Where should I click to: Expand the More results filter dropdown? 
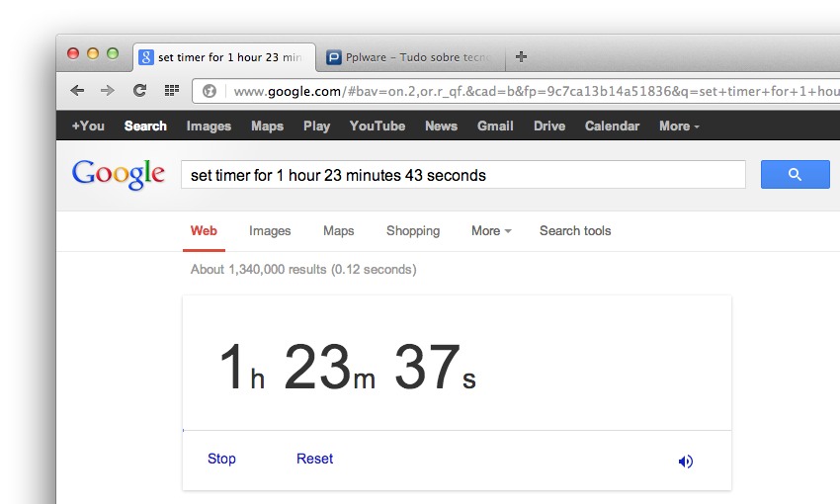pos(491,231)
